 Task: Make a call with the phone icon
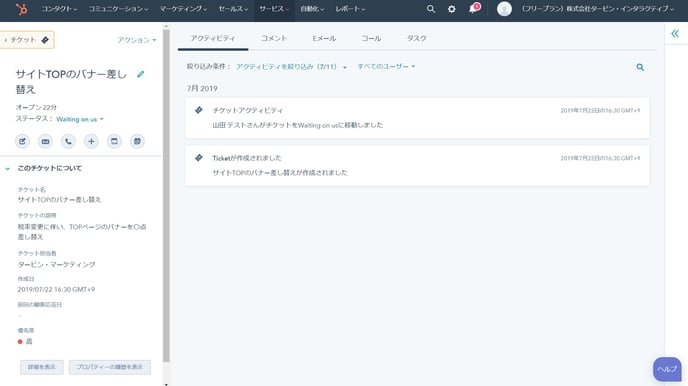pos(68,141)
